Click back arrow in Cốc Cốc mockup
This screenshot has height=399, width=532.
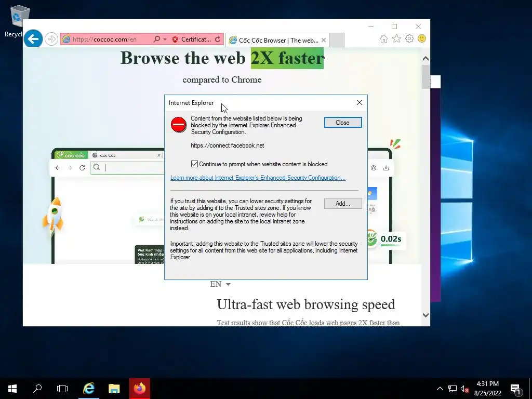click(x=58, y=168)
